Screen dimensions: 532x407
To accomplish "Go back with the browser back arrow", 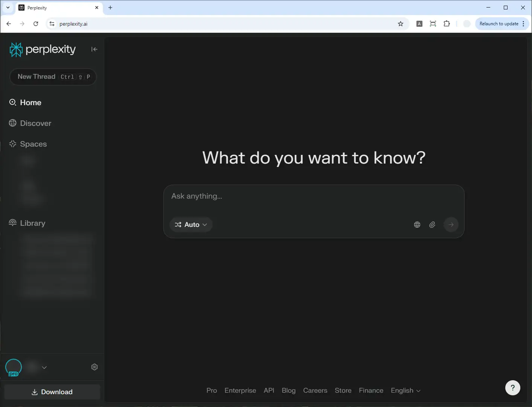I will click(9, 24).
